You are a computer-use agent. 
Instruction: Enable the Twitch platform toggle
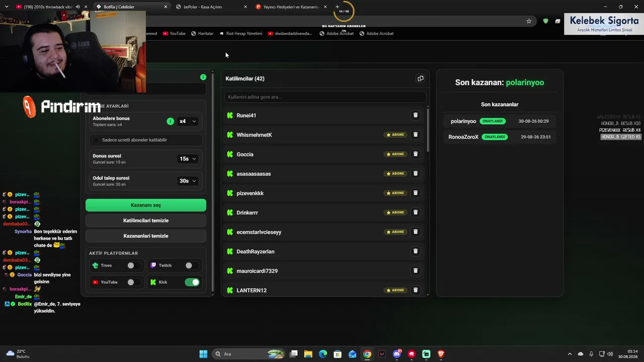pyautogui.click(x=192, y=265)
